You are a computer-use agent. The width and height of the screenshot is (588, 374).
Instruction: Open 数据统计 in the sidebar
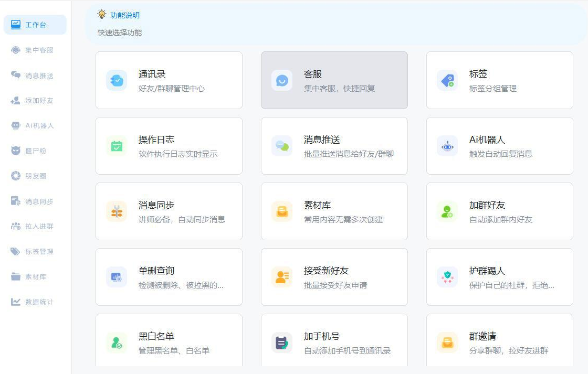35,302
